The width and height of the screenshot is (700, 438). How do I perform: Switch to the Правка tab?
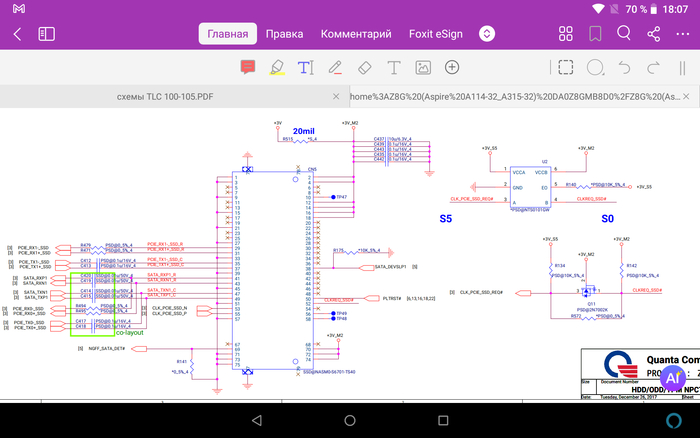[x=285, y=34]
